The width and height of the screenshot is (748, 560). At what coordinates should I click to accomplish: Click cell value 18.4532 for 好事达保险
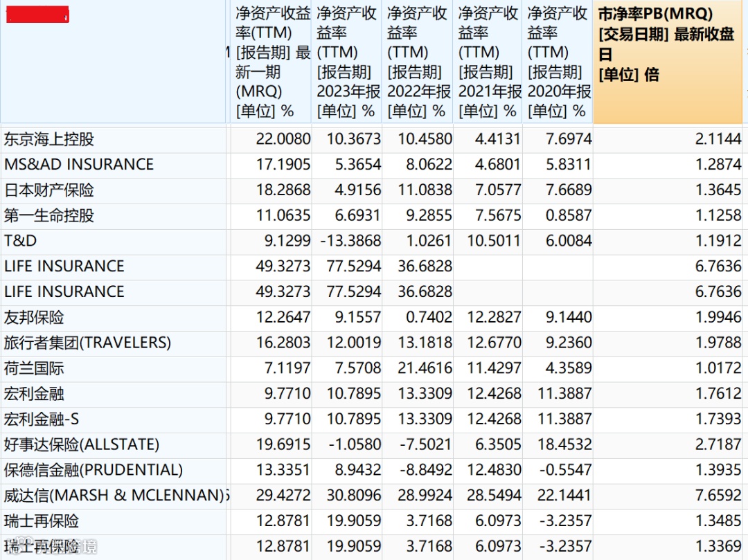565,444
